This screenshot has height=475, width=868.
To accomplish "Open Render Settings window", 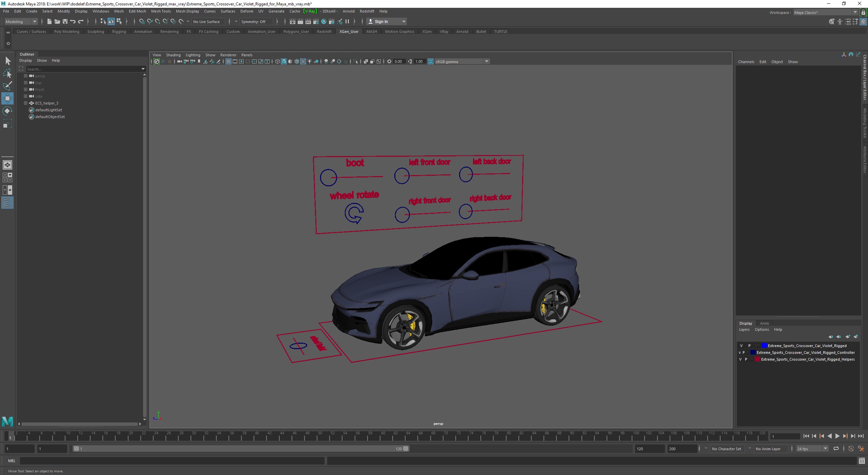I will 316,21.
